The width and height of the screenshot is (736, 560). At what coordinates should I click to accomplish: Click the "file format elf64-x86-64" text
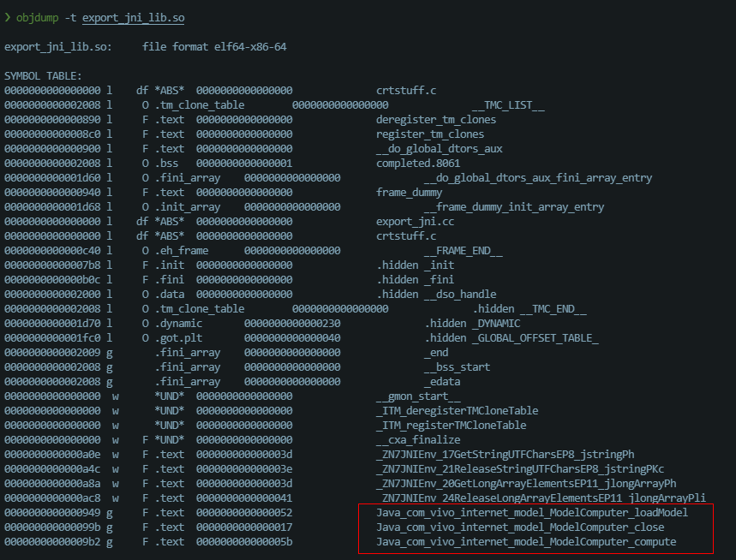214,46
